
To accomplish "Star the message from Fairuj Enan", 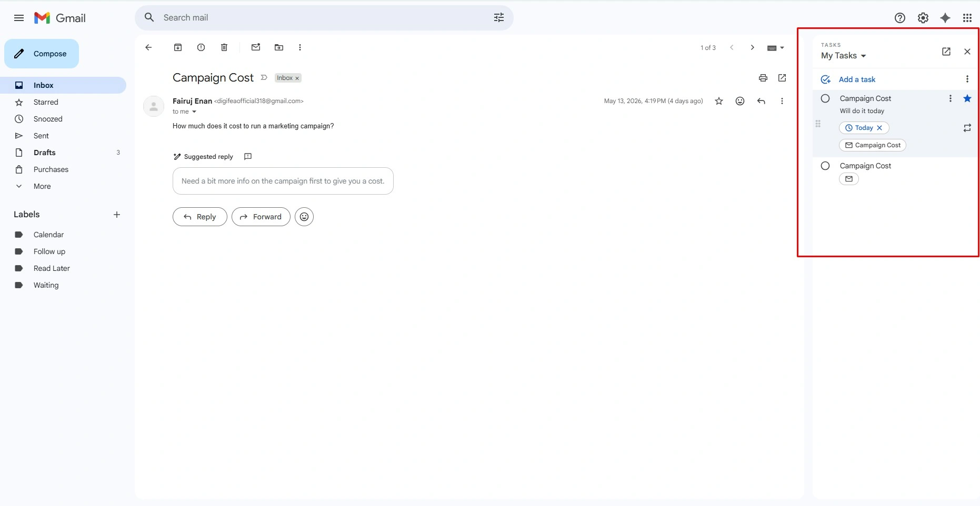I will click(x=719, y=101).
